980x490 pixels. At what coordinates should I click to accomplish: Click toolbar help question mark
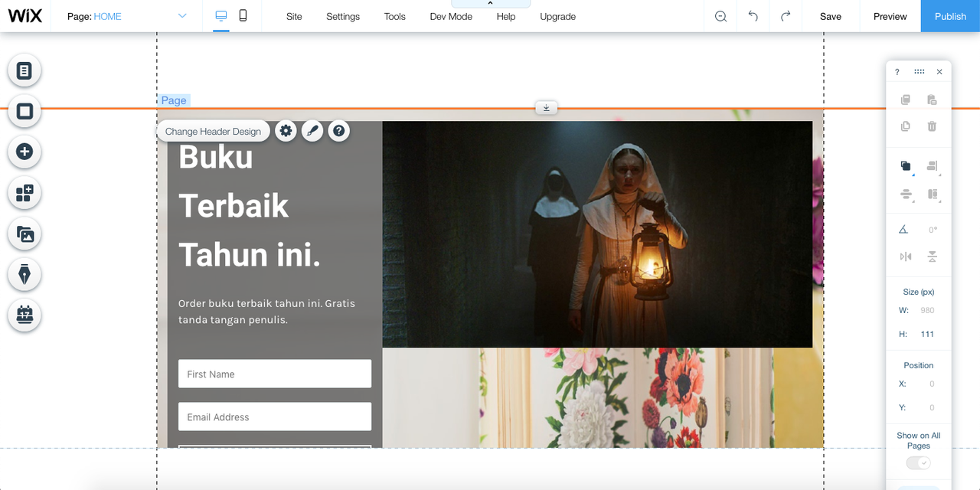click(897, 72)
